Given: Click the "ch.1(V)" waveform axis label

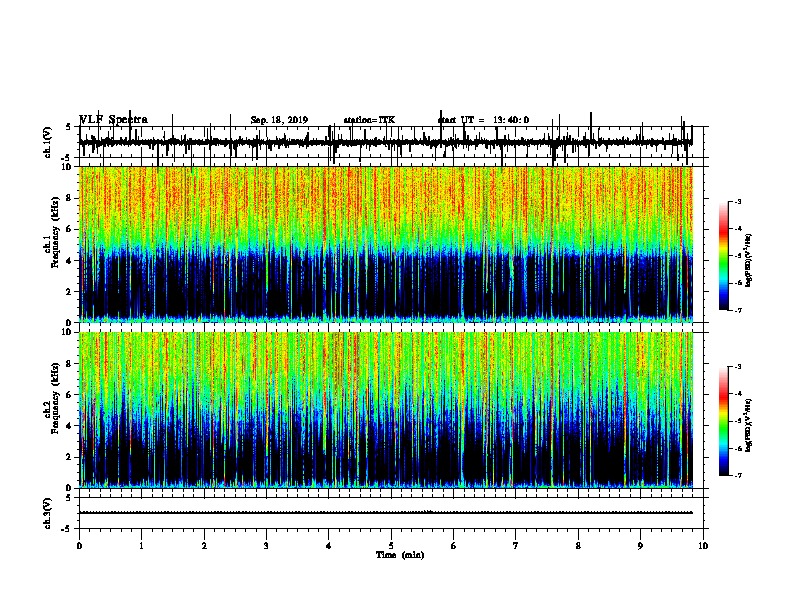Looking at the screenshot, I should [48, 142].
